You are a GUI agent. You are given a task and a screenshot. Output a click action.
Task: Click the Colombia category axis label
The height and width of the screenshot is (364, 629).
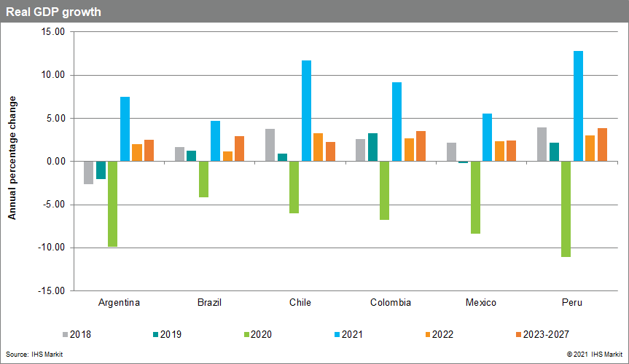tap(391, 303)
